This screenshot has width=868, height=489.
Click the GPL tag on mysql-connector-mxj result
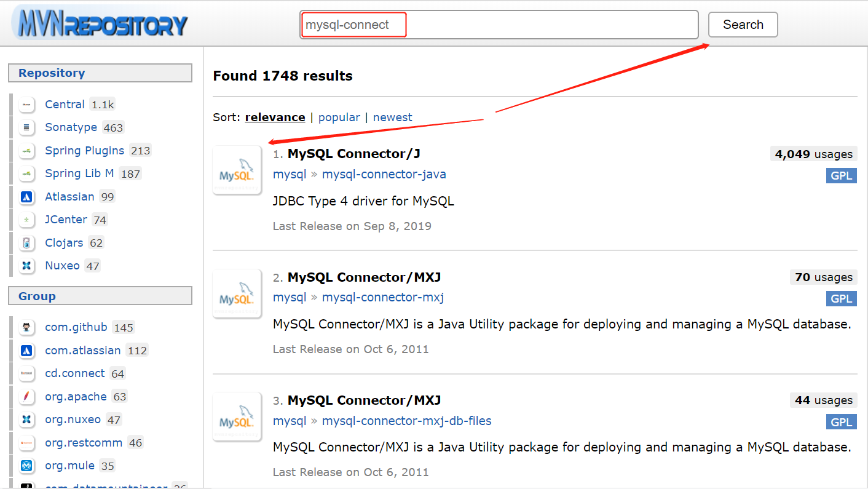(842, 299)
